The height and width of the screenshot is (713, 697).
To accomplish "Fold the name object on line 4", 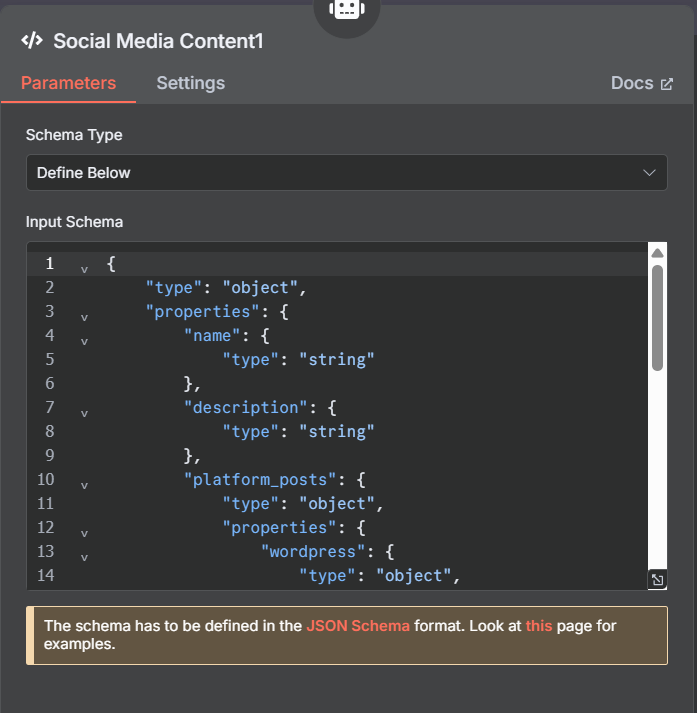I will (84, 341).
